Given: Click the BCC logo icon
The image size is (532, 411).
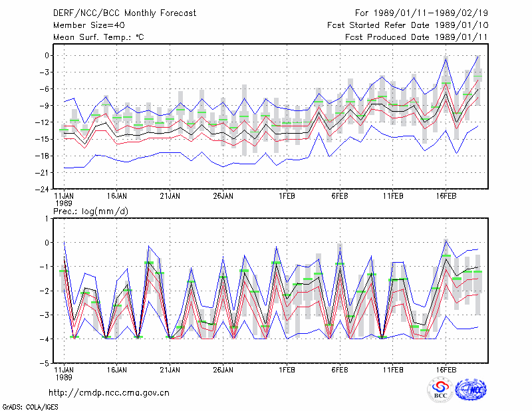Looking at the screenshot, I should pos(440,390).
